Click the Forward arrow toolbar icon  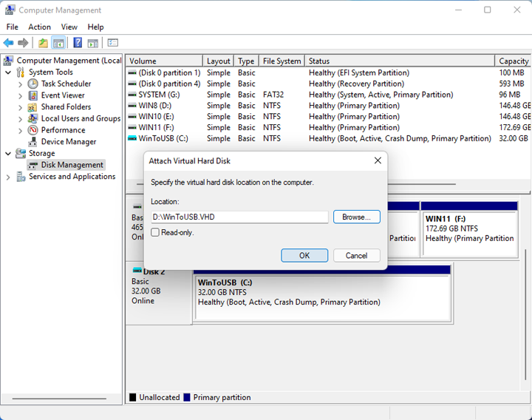click(23, 43)
